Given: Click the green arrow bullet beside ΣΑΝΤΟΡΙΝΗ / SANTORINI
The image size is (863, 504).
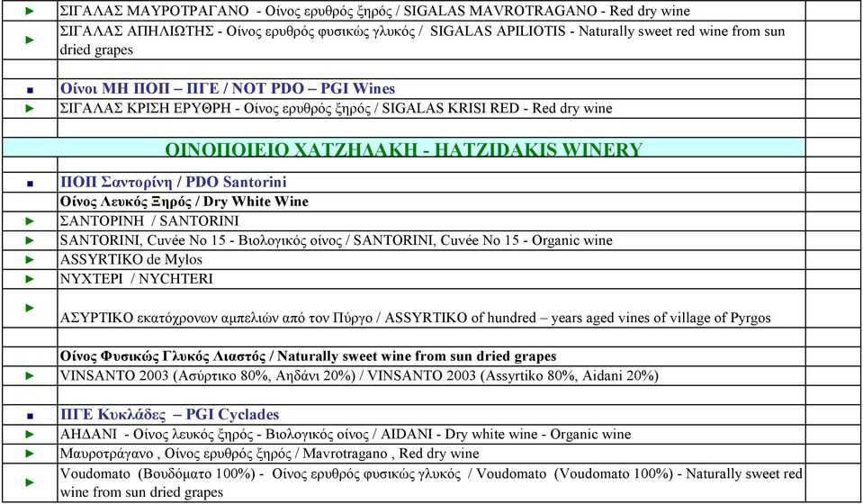Looking at the screenshot, I should coord(31,221).
